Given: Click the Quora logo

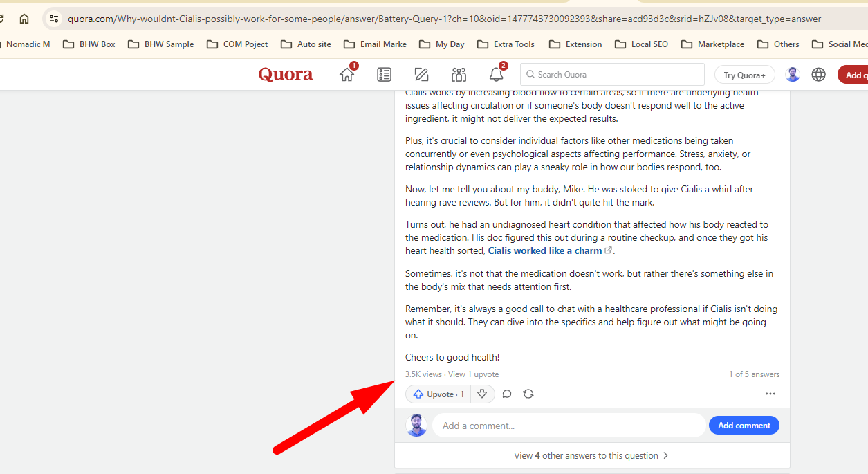Looking at the screenshot, I should (286, 75).
